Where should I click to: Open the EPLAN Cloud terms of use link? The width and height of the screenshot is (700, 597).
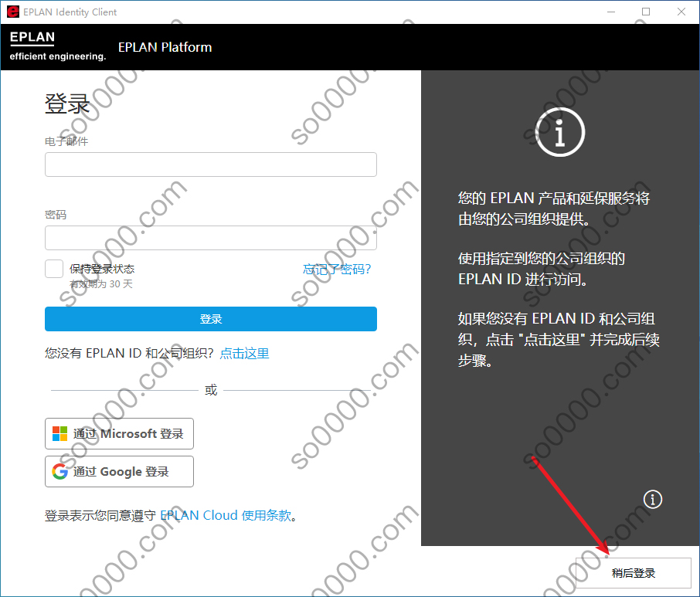(226, 515)
